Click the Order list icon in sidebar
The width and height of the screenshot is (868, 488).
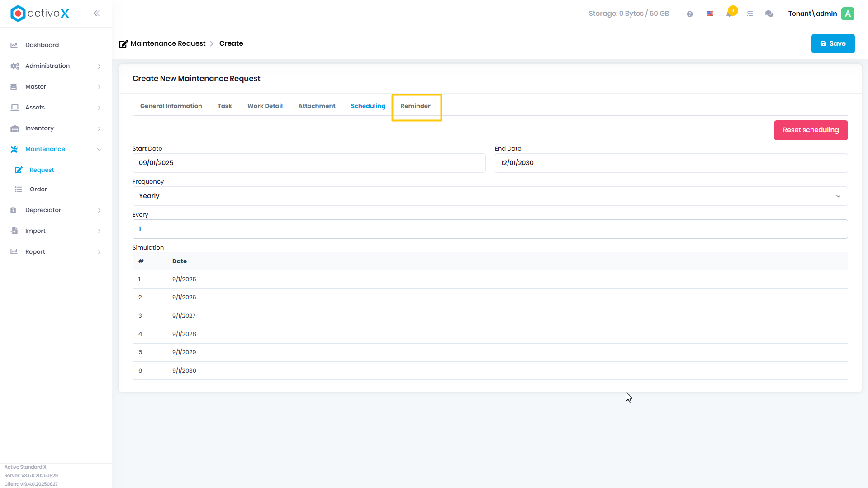click(x=19, y=190)
